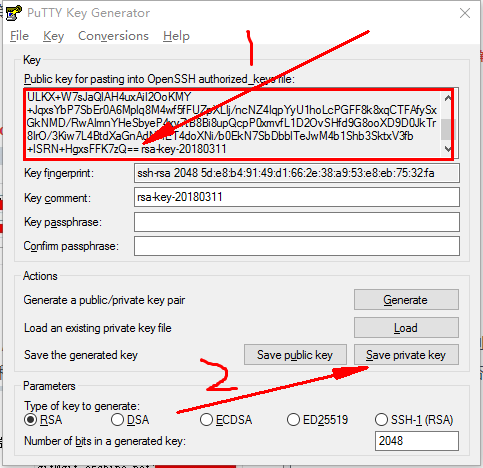Open the File menu
Screen dimensions: 483x468
pyautogui.click(x=19, y=36)
